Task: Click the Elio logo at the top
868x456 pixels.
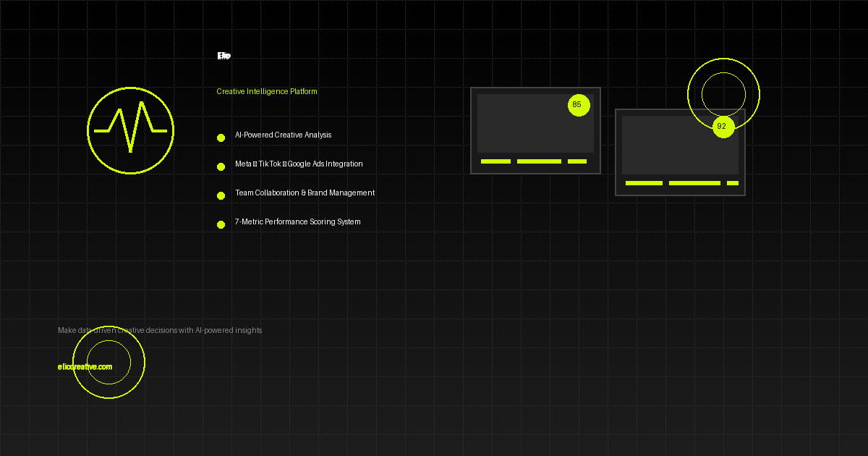Action: [224, 56]
